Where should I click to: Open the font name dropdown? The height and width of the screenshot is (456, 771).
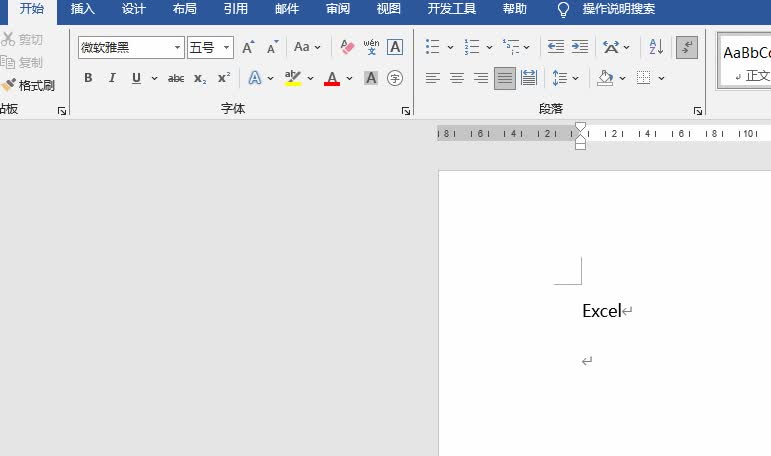[x=178, y=48]
